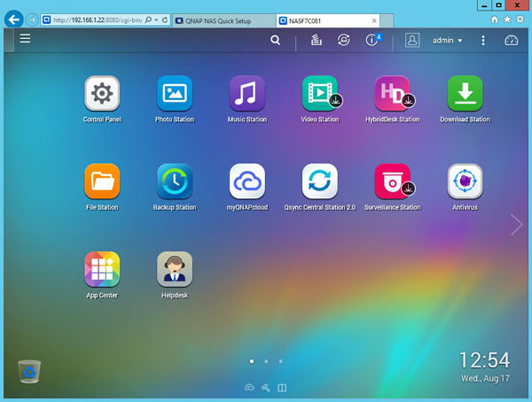Open myQNAPcloud app
532x402 pixels.
click(247, 181)
